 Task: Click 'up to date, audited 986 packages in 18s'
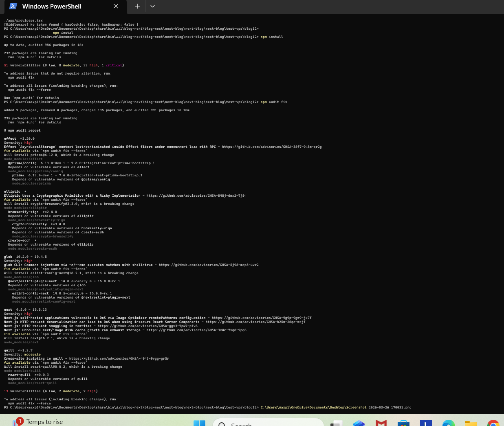coord(44,45)
